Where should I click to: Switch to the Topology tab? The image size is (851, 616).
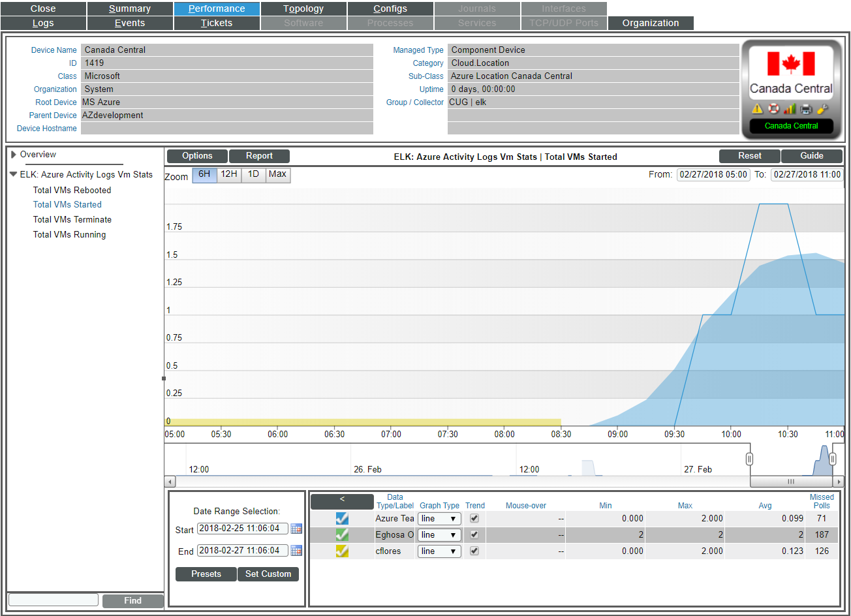303,8
